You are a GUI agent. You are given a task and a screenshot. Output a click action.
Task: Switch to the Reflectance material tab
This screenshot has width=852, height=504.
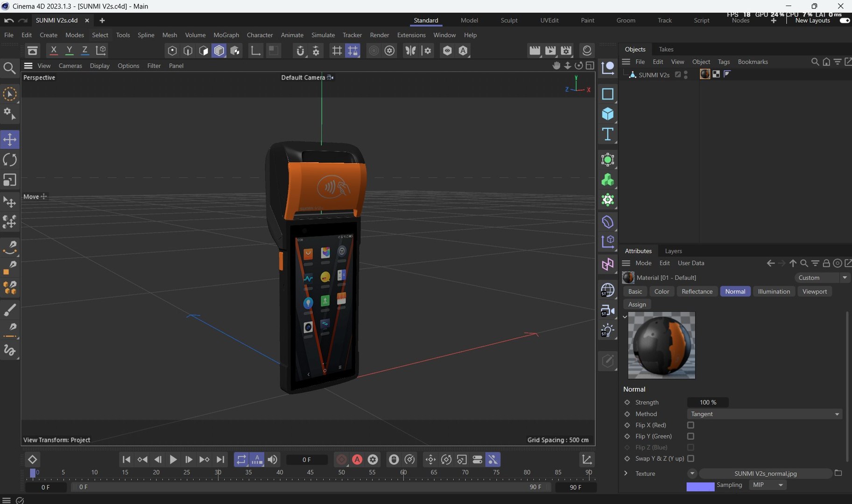[697, 292]
